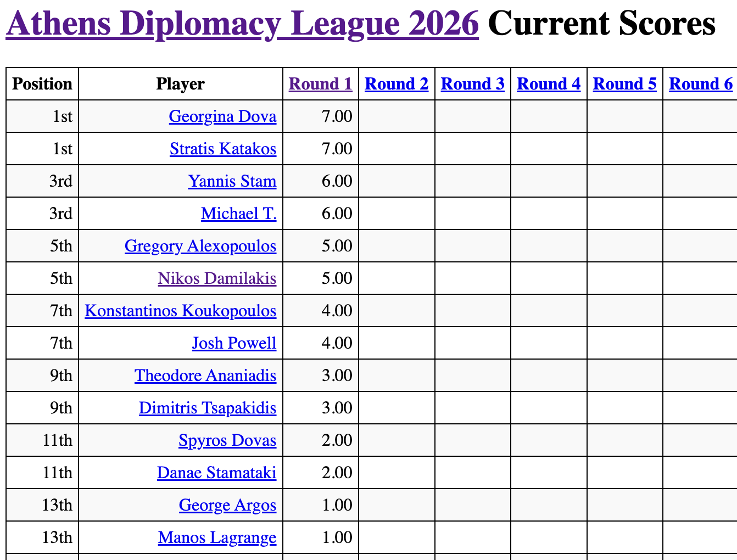The image size is (737, 560).
Task: Click Konstantinos Koukopoulos player name
Action: coord(180,311)
